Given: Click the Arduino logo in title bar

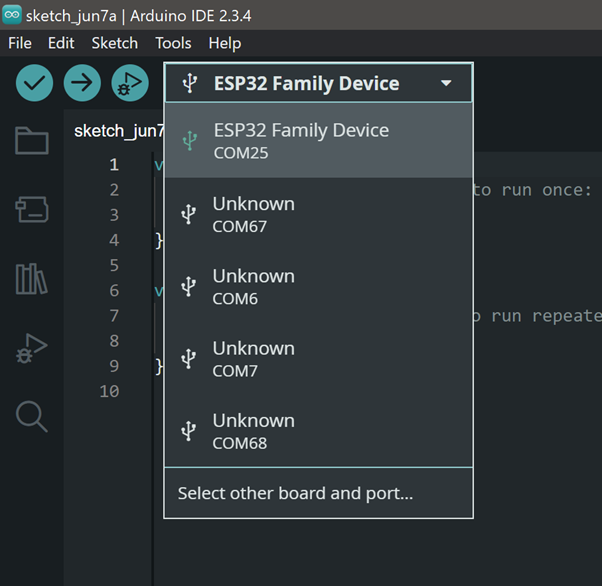Looking at the screenshot, I should (12, 15).
